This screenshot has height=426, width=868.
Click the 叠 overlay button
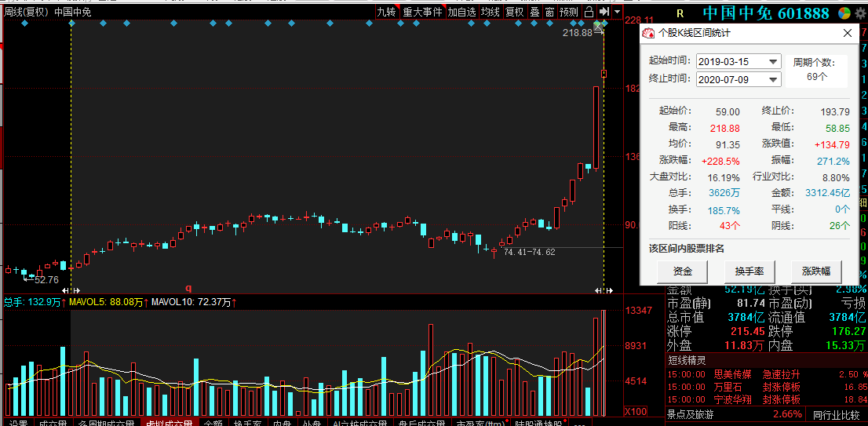pos(534,12)
